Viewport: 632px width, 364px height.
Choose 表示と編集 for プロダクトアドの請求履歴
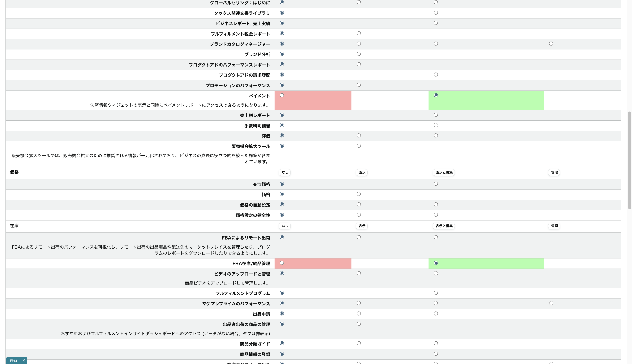[x=436, y=75]
